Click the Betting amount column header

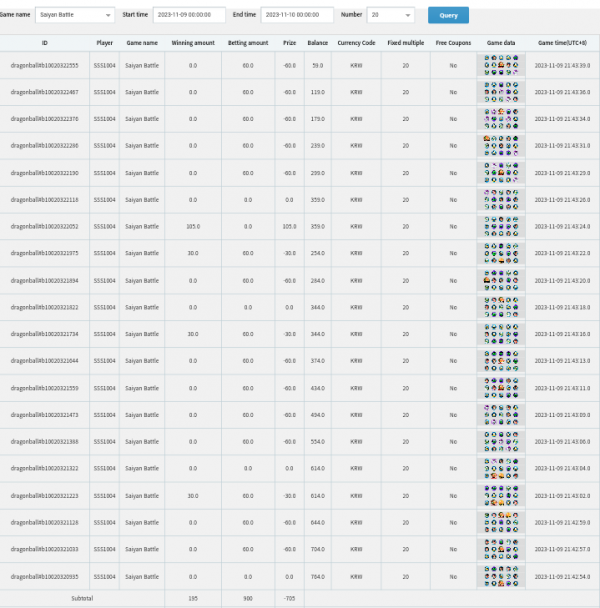(x=248, y=43)
